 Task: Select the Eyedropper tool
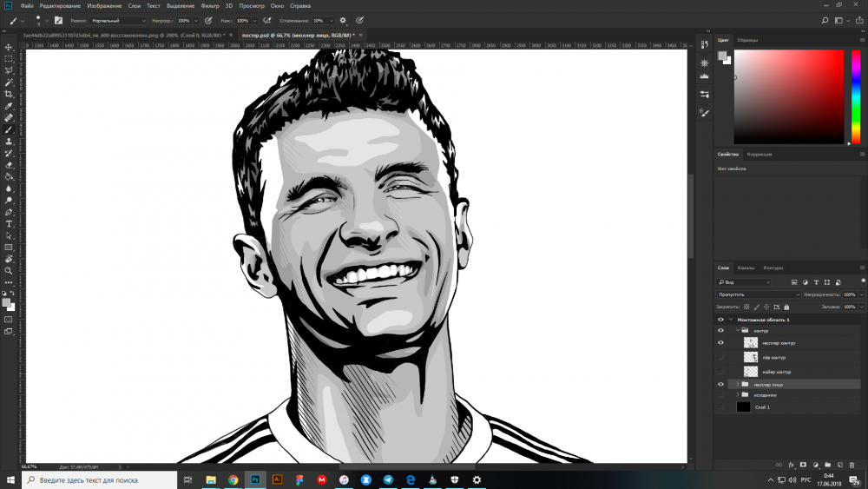(x=9, y=106)
